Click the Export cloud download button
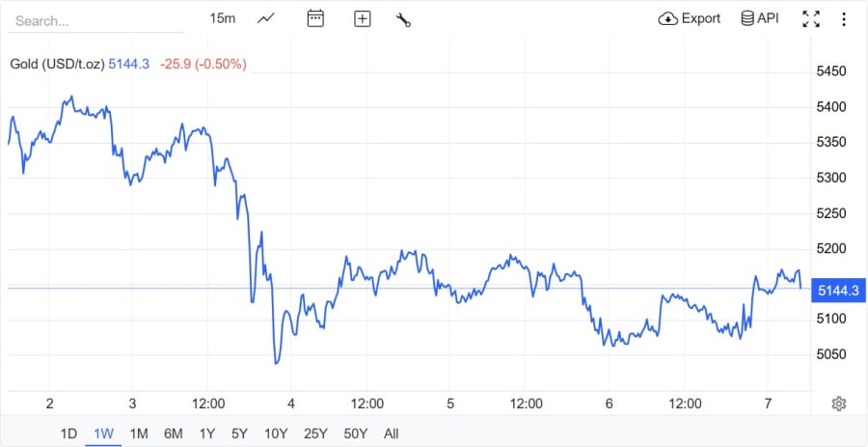 690,18
